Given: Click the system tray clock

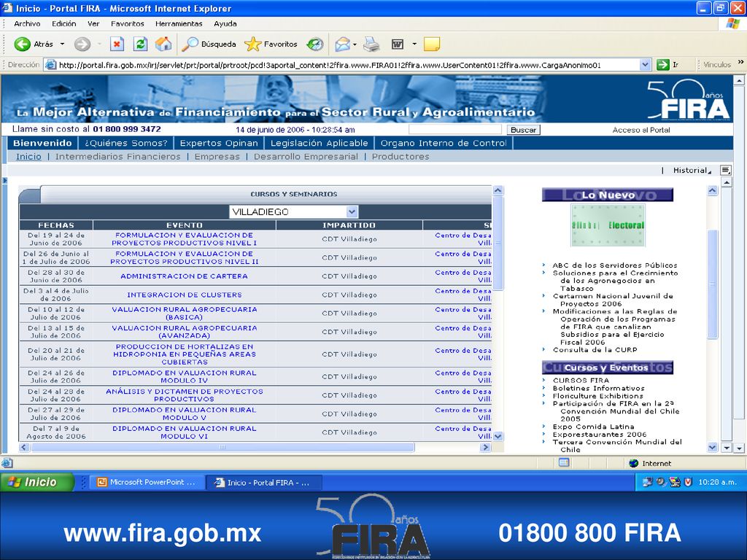Looking at the screenshot, I should tap(717, 483).
